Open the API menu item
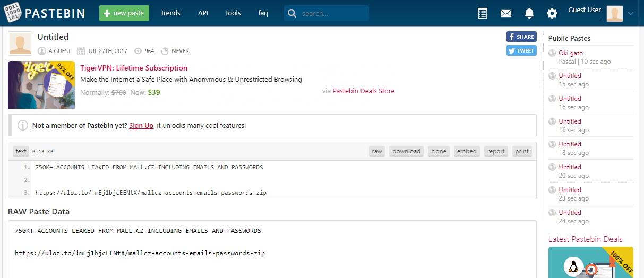 [x=203, y=13]
